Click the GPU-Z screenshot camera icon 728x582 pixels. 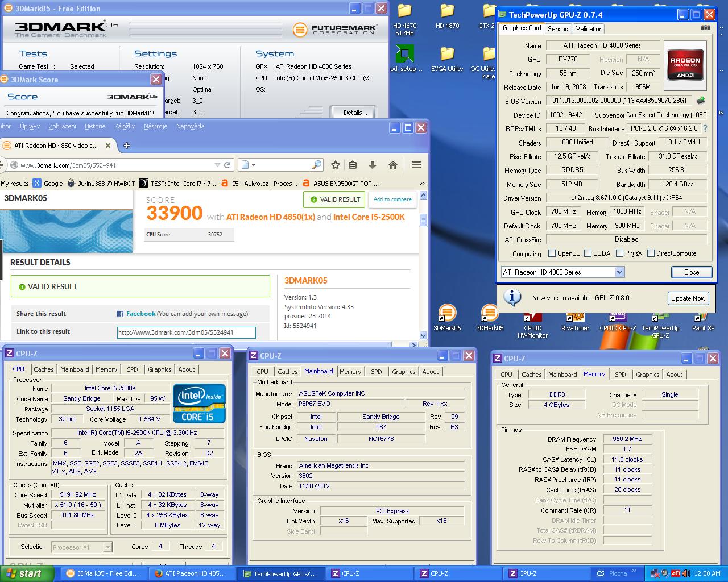tap(706, 27)
